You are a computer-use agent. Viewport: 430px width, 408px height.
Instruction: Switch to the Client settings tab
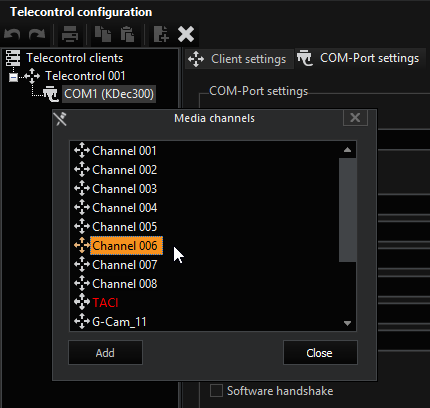[237, 59]
